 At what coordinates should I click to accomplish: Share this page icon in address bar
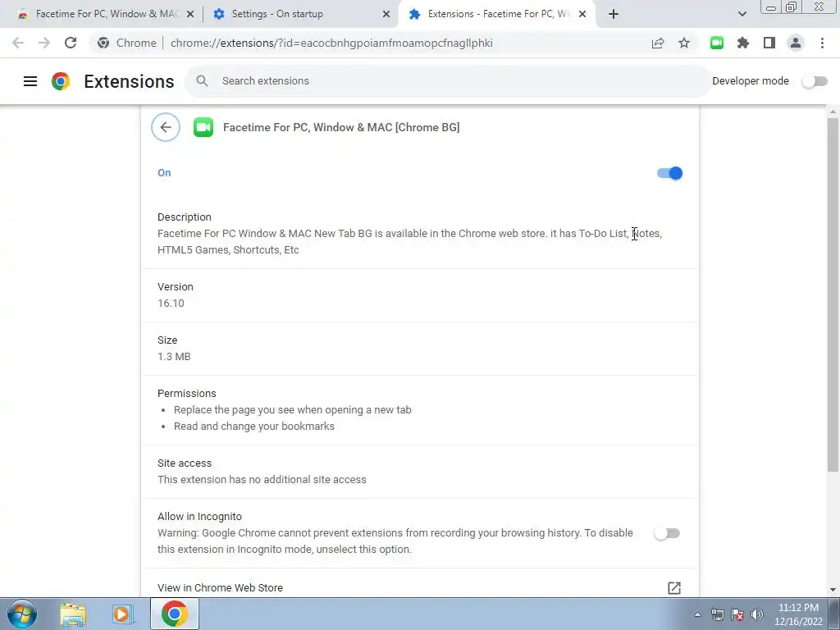[x=658, y=43]
